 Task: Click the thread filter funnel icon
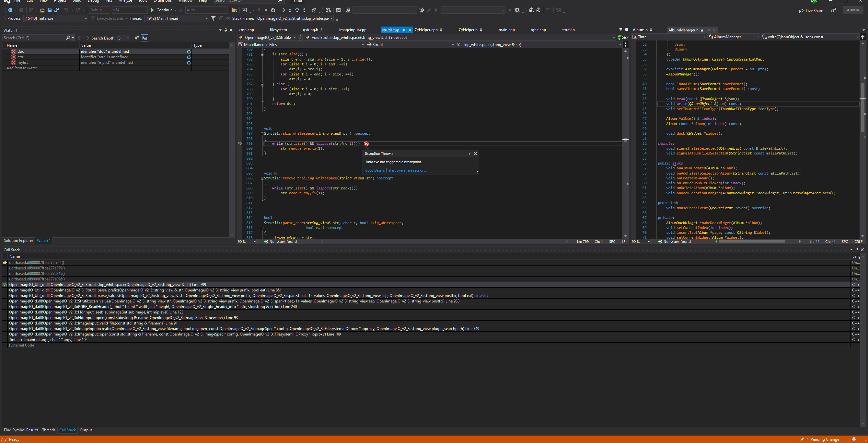(x=213, y=18)
